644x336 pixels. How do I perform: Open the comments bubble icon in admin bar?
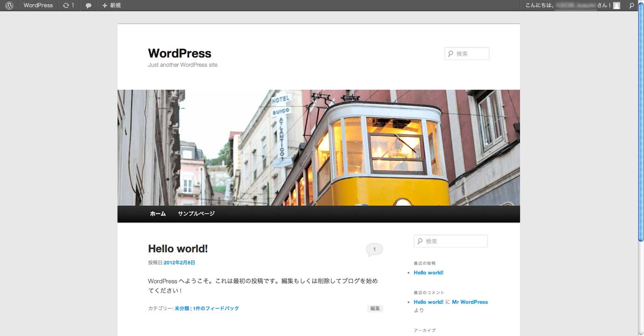click(x=88, y=6)
